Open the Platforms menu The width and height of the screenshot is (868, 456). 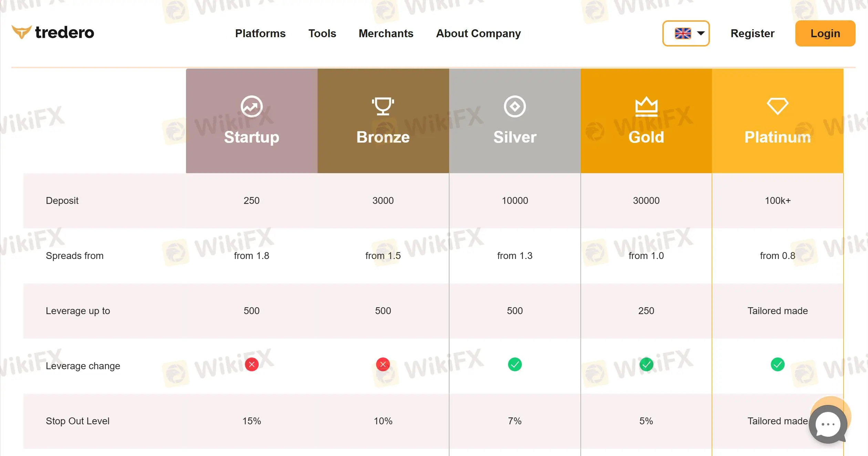point(260,33)
